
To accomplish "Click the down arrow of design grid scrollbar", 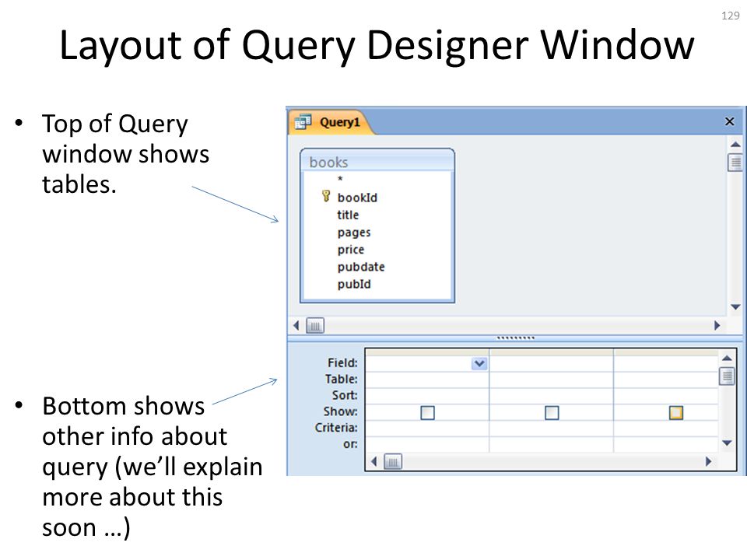I will click(727, 443).
